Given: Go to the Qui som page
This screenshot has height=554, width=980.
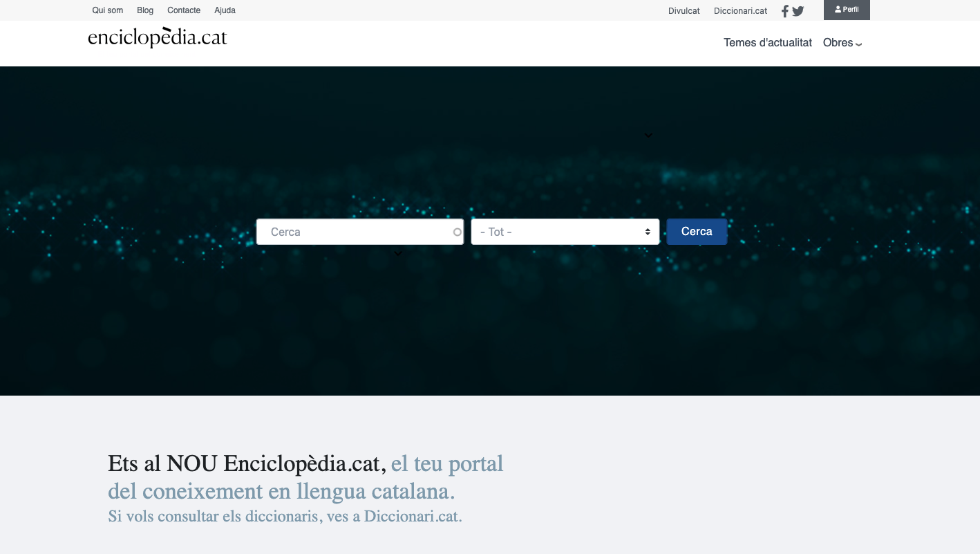Looking at the screenshot, I should pos(108,10).
